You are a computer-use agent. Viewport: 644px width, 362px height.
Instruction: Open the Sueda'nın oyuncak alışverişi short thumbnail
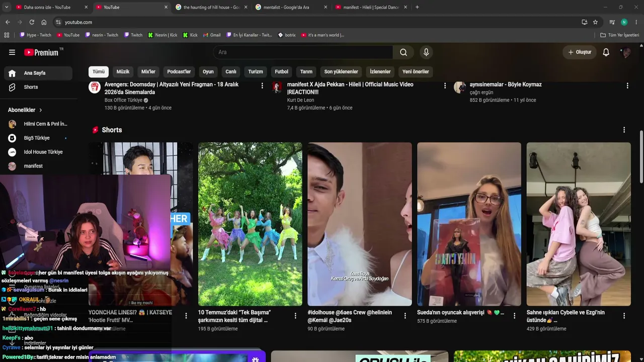[x=469, y=224]
